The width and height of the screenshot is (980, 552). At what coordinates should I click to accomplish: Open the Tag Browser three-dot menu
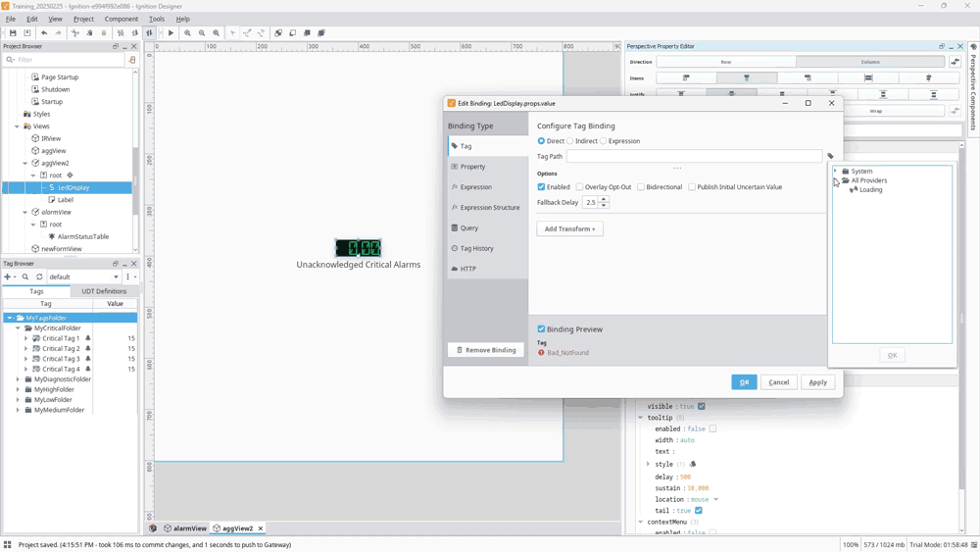coord(128,276)
